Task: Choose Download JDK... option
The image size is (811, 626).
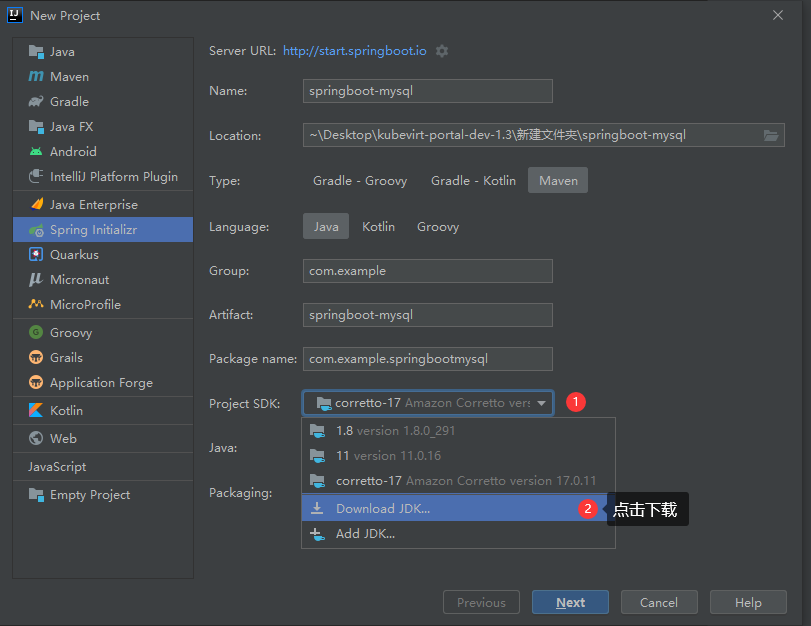Action: click(458, 509)
